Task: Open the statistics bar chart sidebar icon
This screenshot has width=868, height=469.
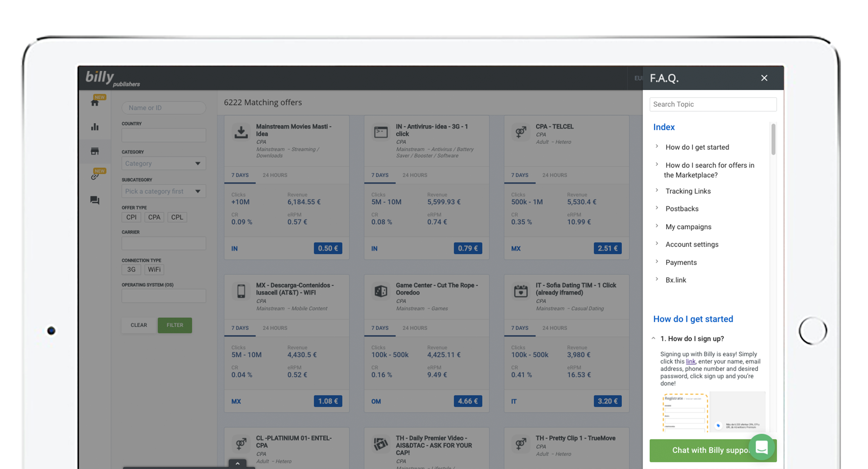Action: pos(95,127)
